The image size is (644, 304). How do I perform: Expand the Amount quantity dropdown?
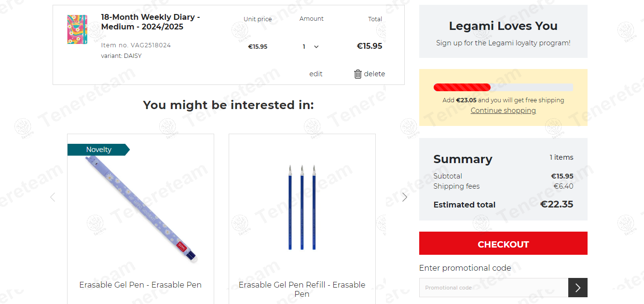tap(311, 47)
